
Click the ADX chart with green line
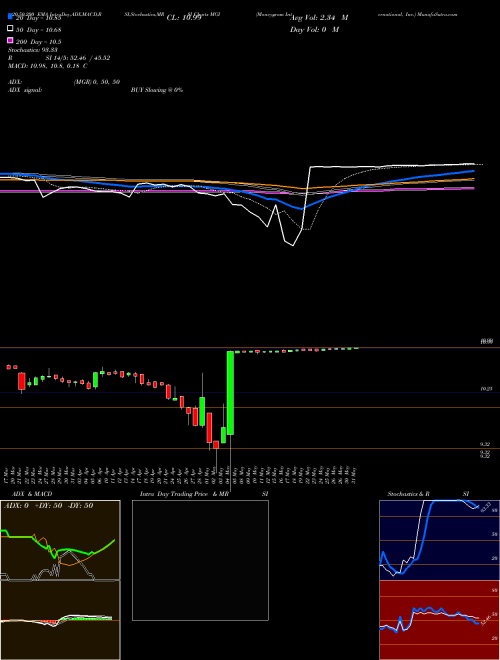pos(60,540)
